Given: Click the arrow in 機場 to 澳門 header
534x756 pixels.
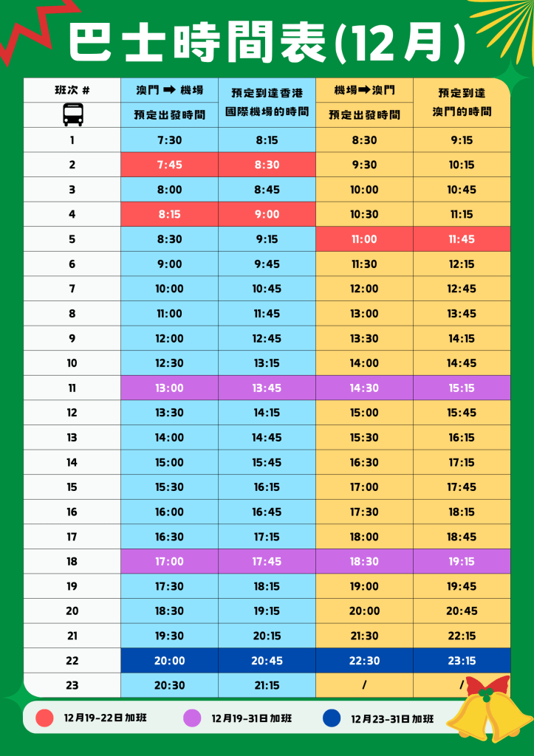Looking at the screenshot, I should [x=364, y=91].
